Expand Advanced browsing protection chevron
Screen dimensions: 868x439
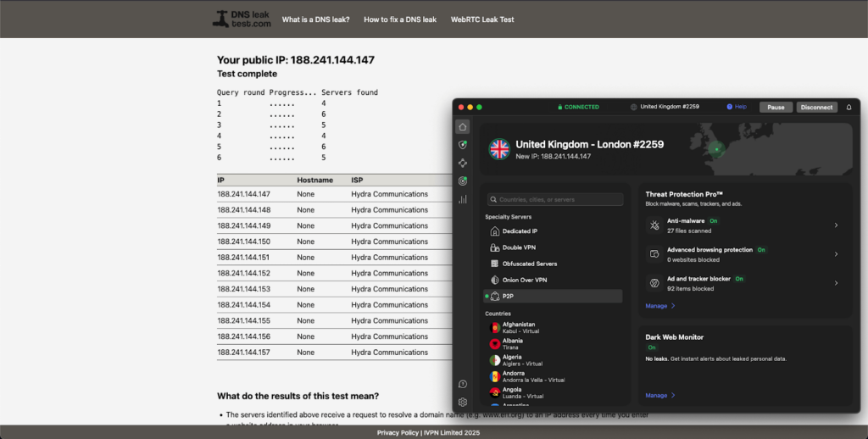(836, 254)
